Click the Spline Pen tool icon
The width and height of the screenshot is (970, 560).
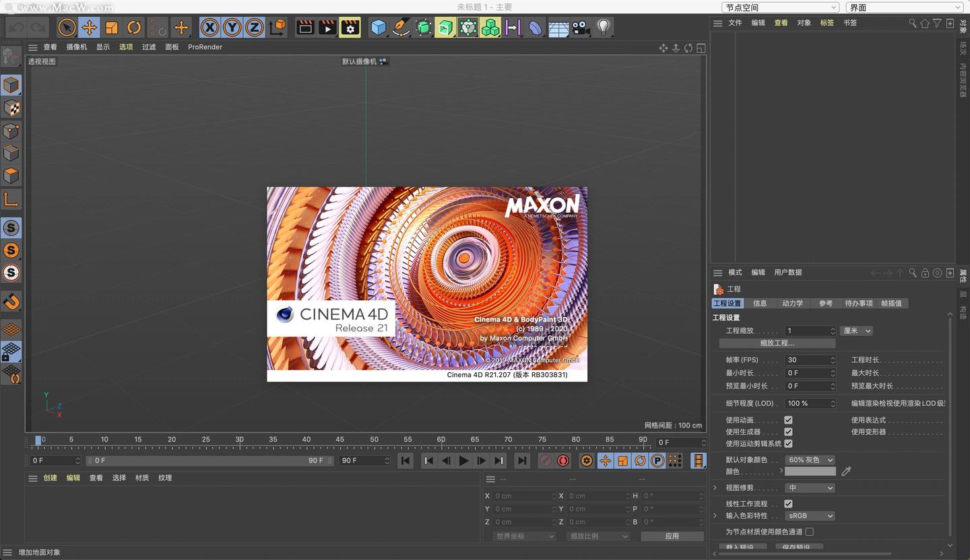pyautogui.click(x=401, y=28)
